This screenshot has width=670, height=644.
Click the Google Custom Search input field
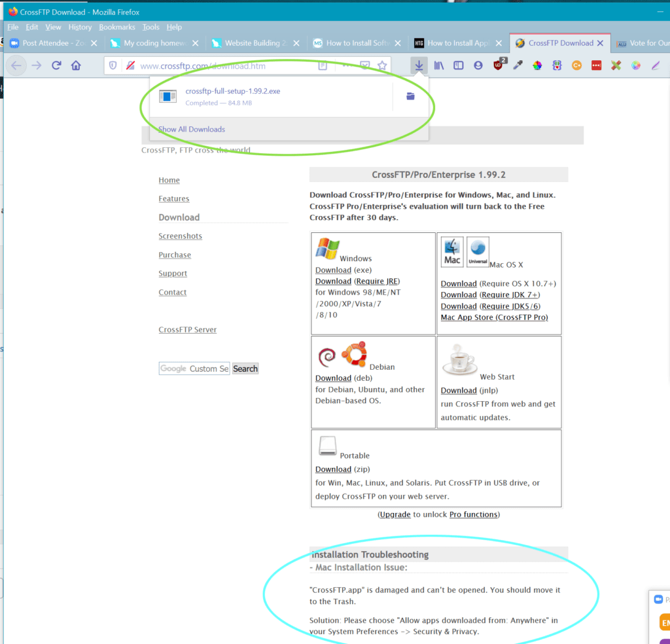point(194,368)
